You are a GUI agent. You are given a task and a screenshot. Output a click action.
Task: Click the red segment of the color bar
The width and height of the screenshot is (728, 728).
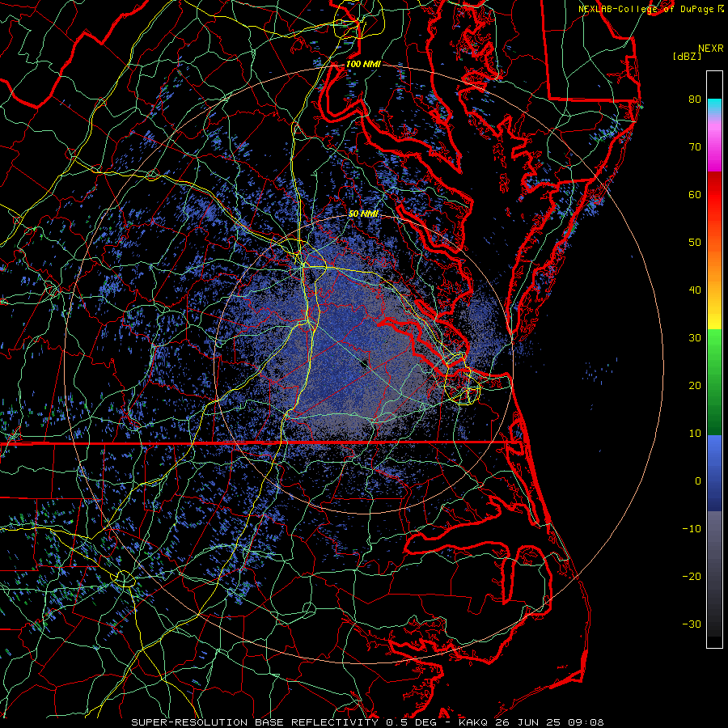point(714,195)
